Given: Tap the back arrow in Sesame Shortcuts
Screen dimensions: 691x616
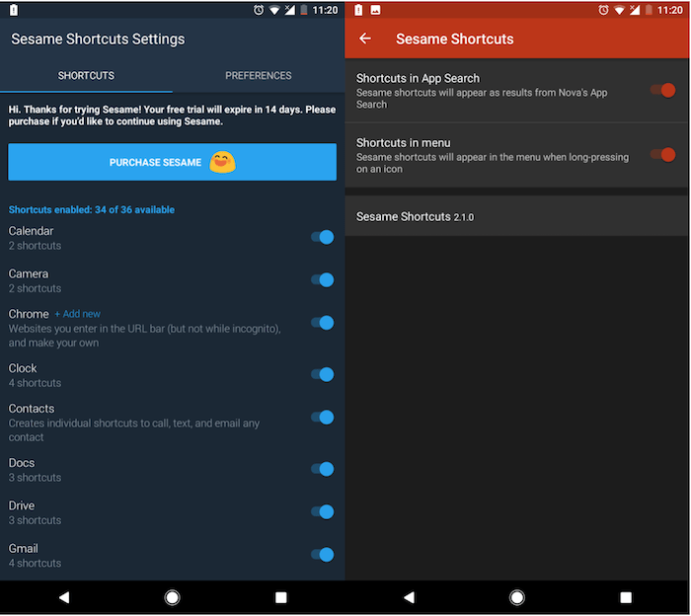Looking at the screenshot, I should click(365, 38).
